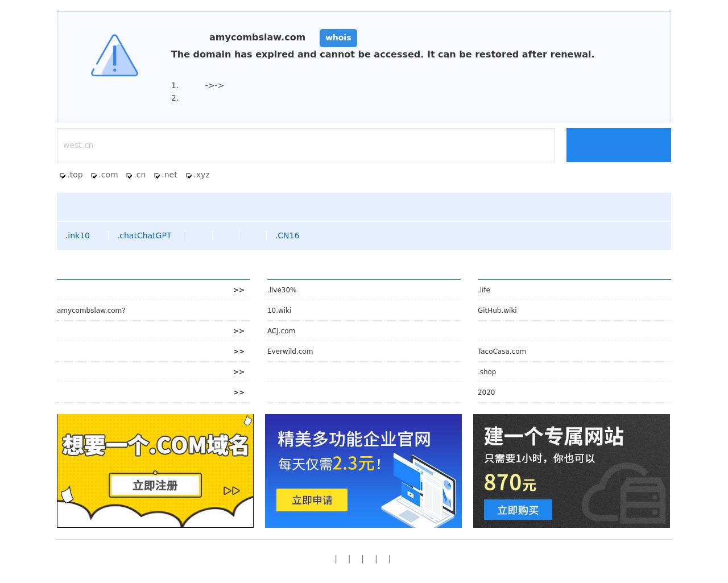Toggle the .top domain checkbox
Screen dimensions: 728x583
(x=63, y=176)
